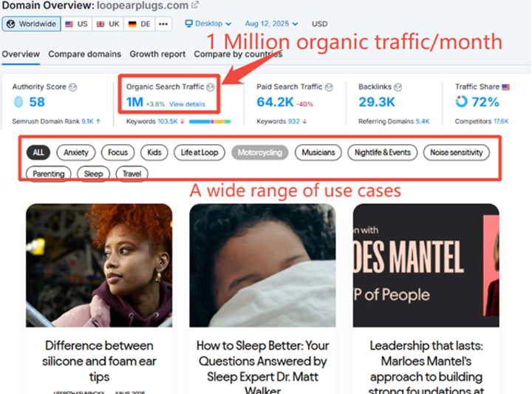Filter posts by Nightlife & Events
The image size is (532, 394).
(383, 152)
